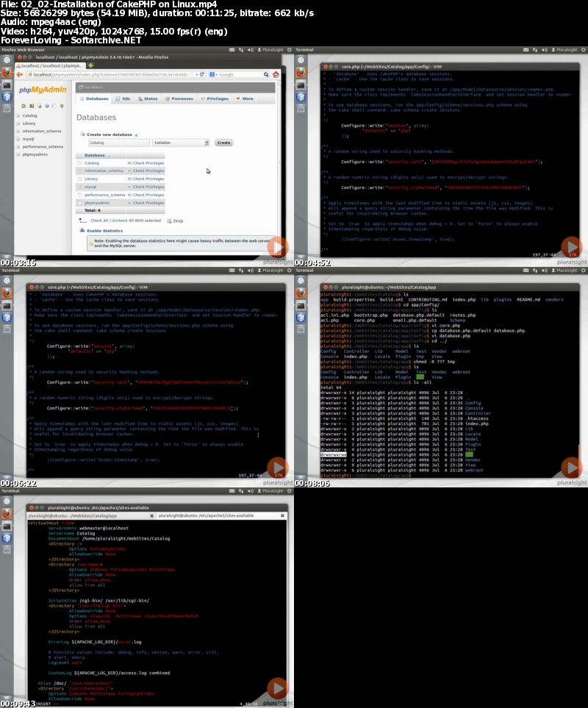Viewport: 588px width, 708px height.
Task: Tick the Catalog database checkbox
Action: point(80,163)
